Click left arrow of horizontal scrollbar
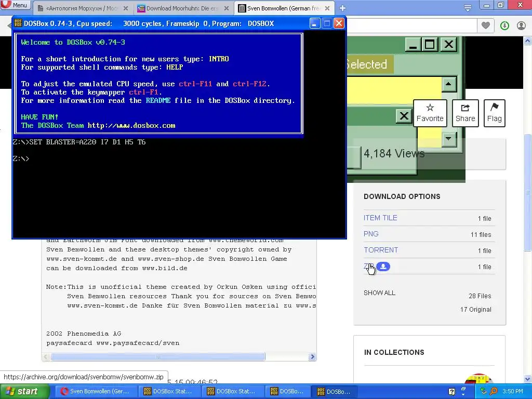The width and height of the screenshot is (532, 399). (46, 356)
